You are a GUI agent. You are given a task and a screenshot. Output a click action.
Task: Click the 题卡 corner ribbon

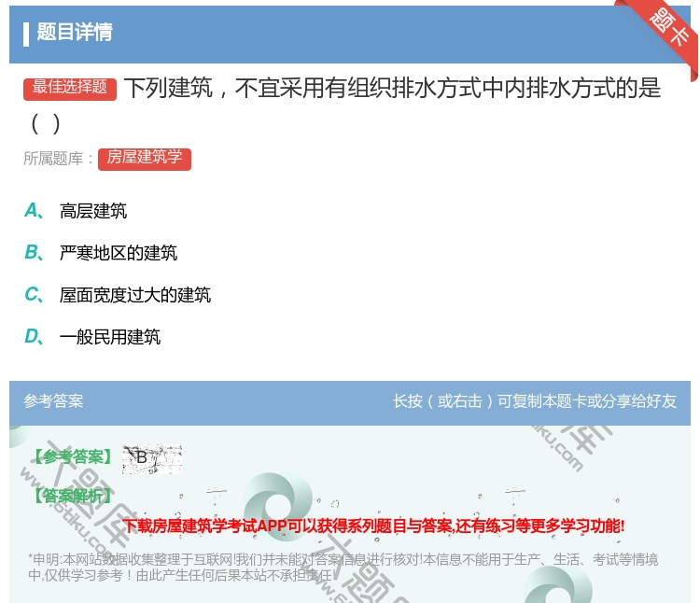click(x=667, y=27)
